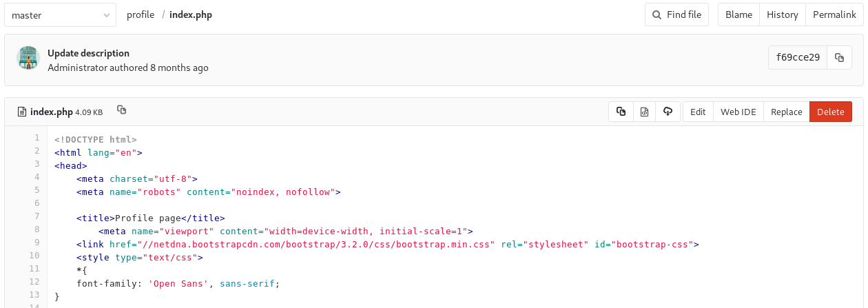Open the Blame view
The image size is (868, 308).
coord(738,14)
